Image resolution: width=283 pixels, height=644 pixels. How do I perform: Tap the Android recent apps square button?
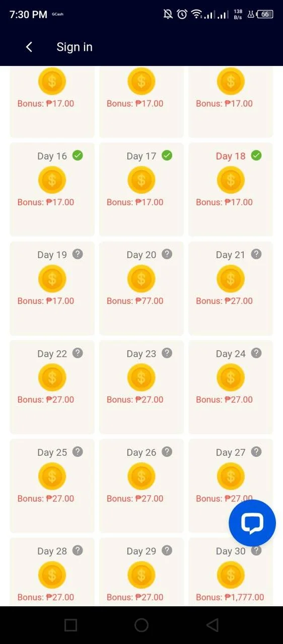pos(70,625)
